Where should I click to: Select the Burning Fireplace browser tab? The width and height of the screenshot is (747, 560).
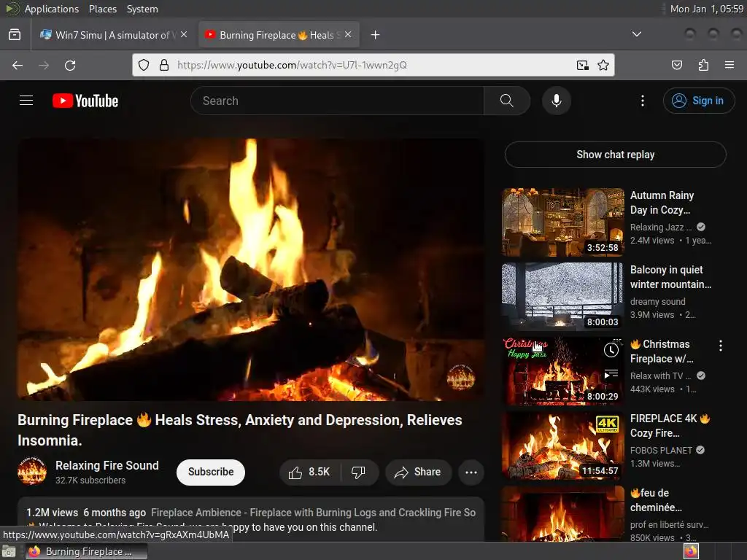click(x=279, y=35)
